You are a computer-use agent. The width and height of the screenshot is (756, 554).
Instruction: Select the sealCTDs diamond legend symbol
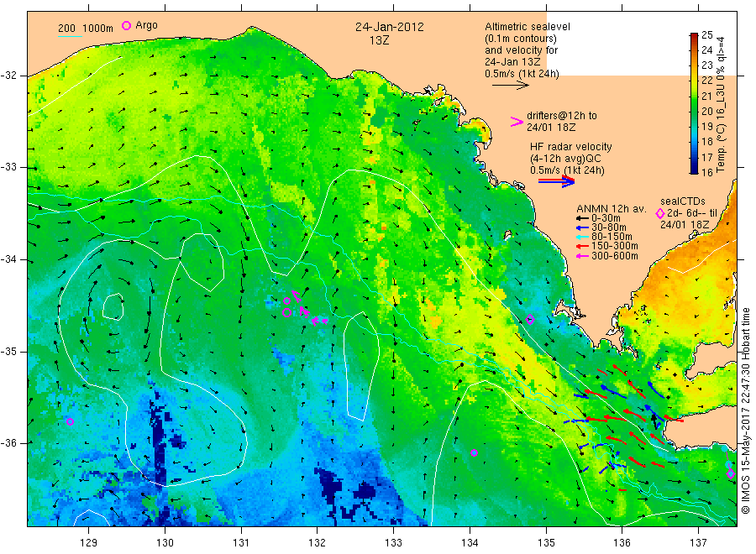[659, 213]
